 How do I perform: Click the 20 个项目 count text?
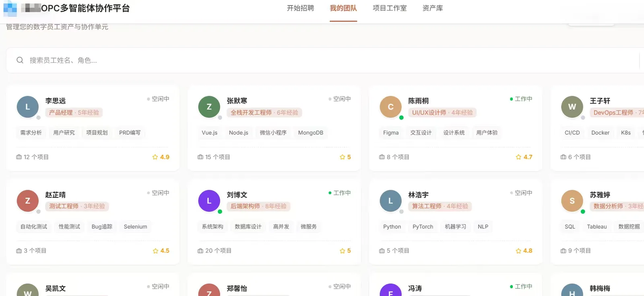(x=219, y=251)
